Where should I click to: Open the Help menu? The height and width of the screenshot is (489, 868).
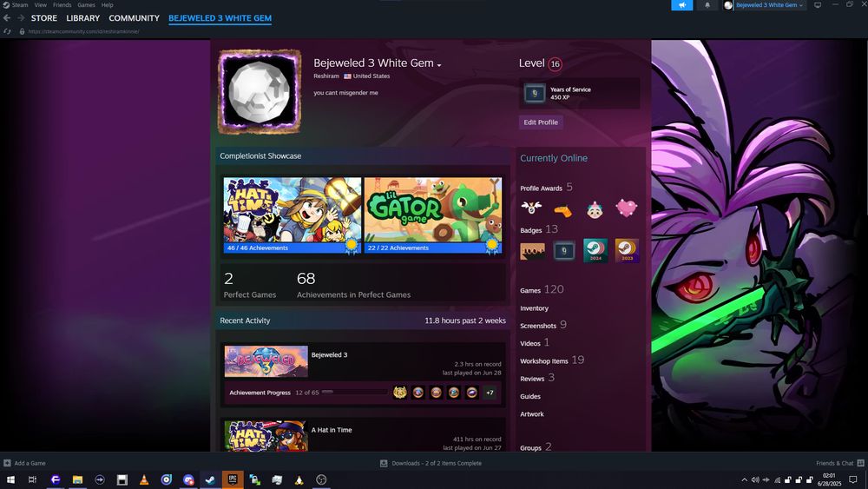point(108,5)
